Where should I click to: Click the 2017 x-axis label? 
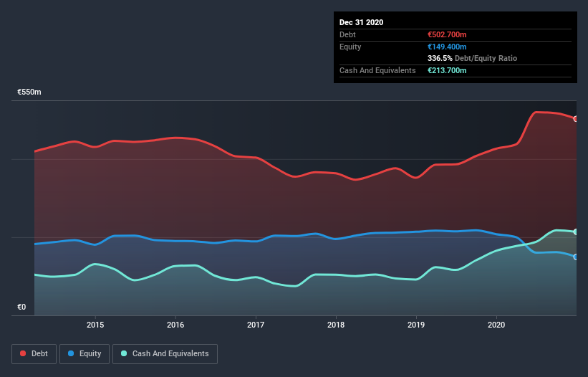click(x=256, y=325)
